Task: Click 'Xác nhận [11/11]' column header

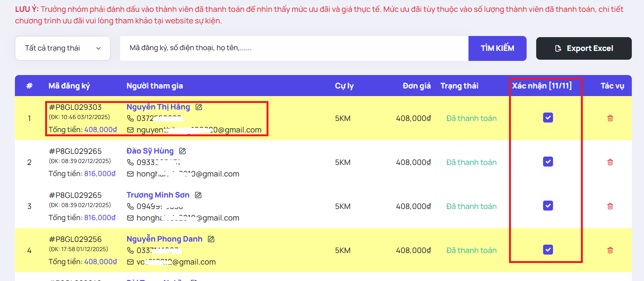Action: point(542,86)
